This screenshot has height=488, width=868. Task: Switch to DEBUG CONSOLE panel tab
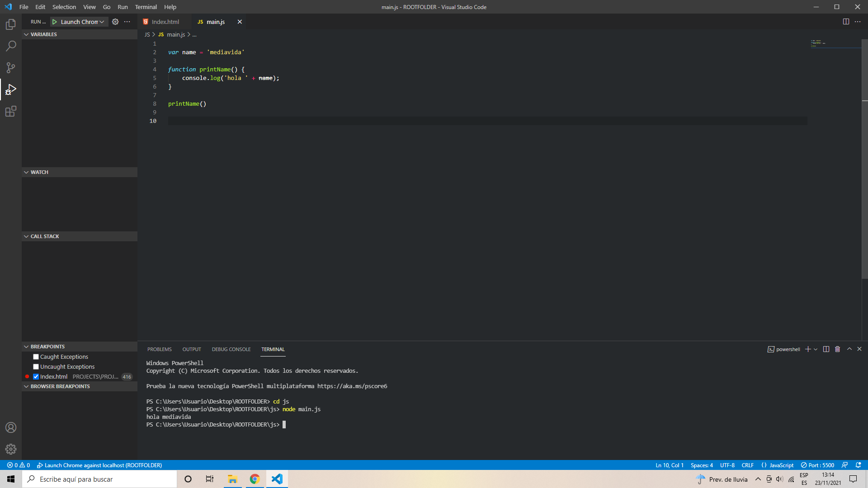point(231,349)
